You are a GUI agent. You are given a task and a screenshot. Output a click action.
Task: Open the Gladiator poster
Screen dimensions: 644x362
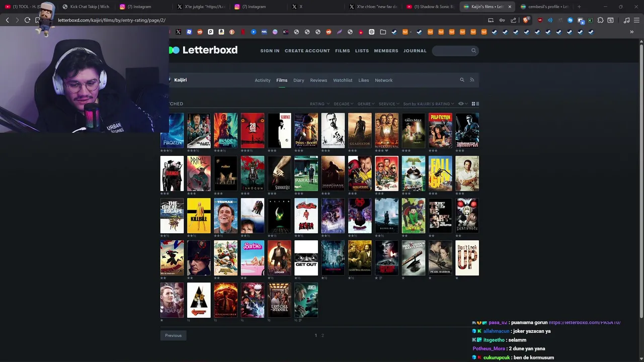[360, 131]
